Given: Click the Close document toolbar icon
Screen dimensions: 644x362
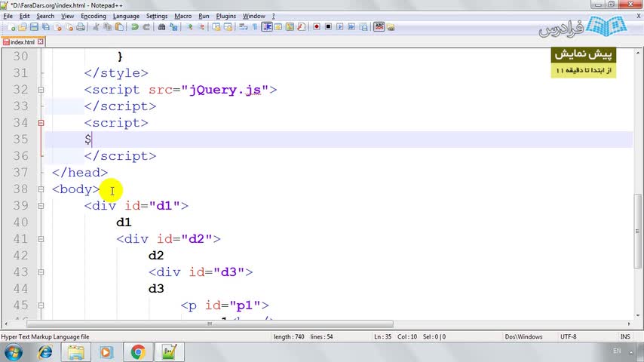Looking at the screenshot, I should point(57,27).
